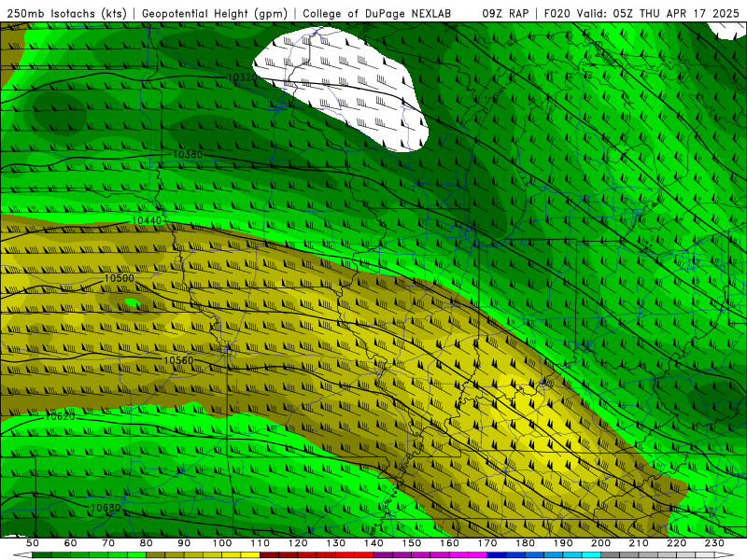The height and width of the screenshot is (560, 747).
Task: Click the 110 knot legend label
Action: [260, 543]
